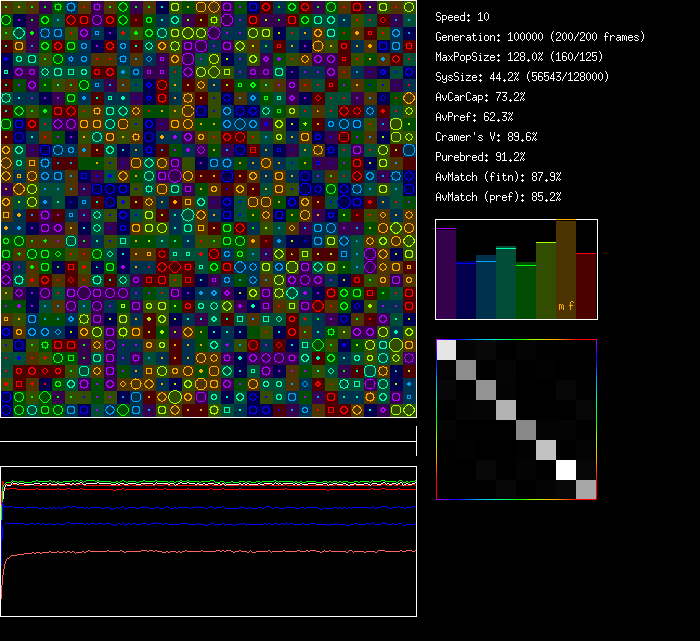Click the orange "m f" label in histogram
This screenshot has width=700, height=641.
tap(566, 307)
